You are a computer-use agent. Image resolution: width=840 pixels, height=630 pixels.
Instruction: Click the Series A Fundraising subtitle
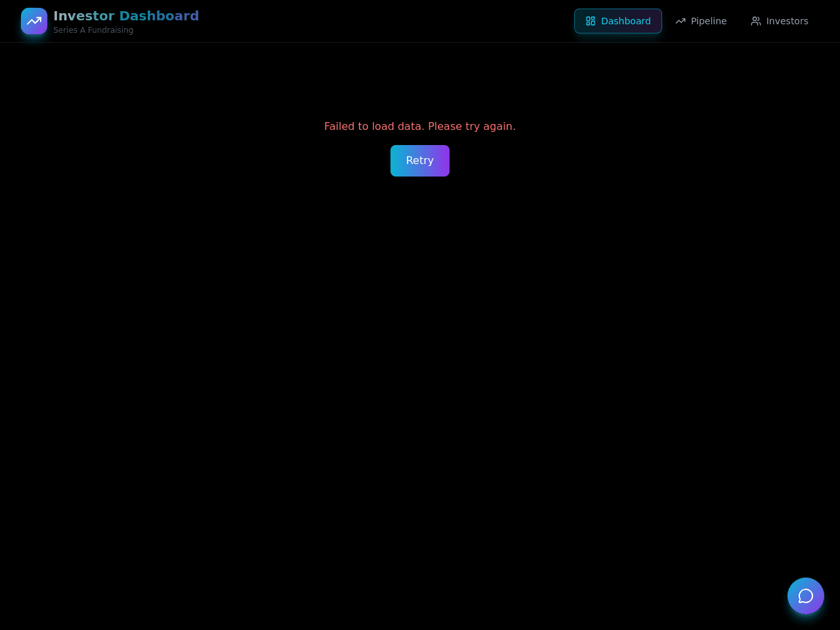[x=93, y=30]
